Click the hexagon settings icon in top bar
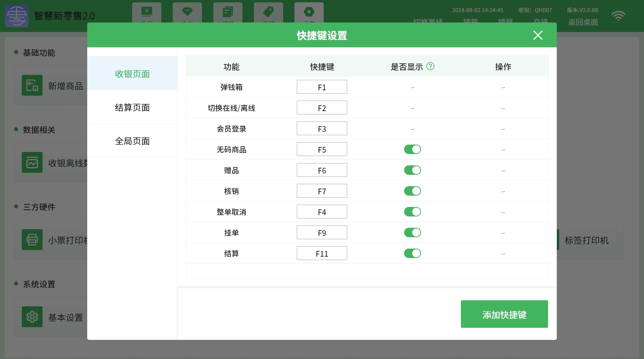The height and width of the screenshot is (359, 644). (x=309, y=12)
